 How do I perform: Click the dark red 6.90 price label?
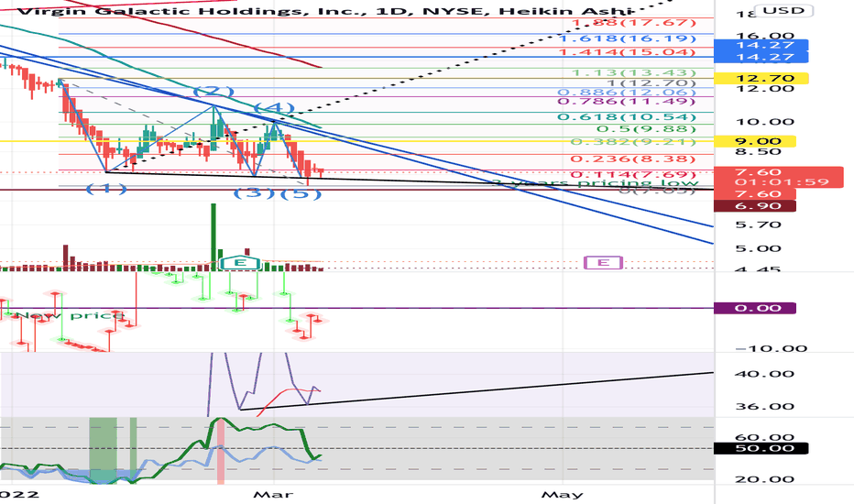point(754,206)
